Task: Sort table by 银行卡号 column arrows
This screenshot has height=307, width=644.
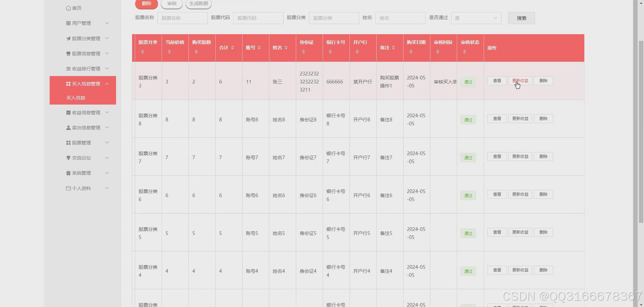Action: tap(330, 52)
